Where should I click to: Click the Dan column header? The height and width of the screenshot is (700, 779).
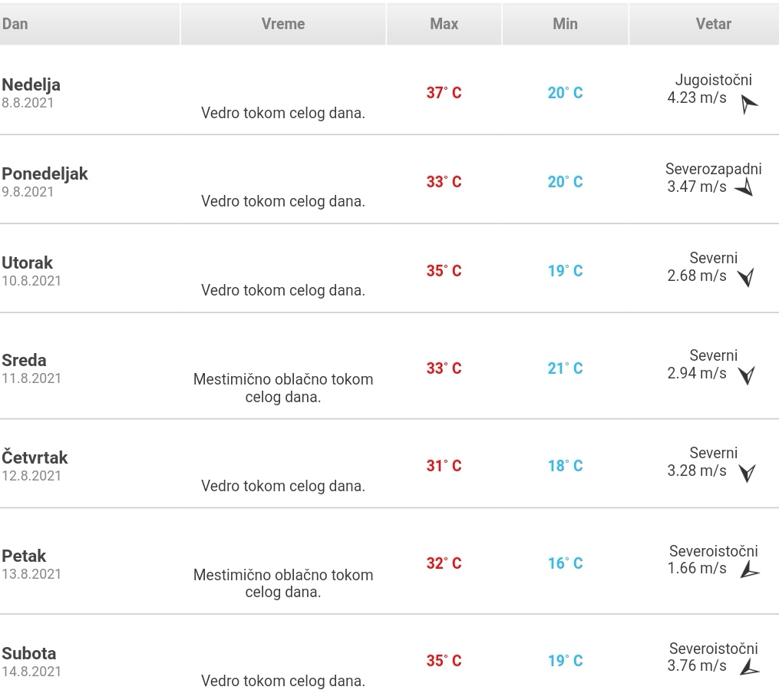pos(15,24)
